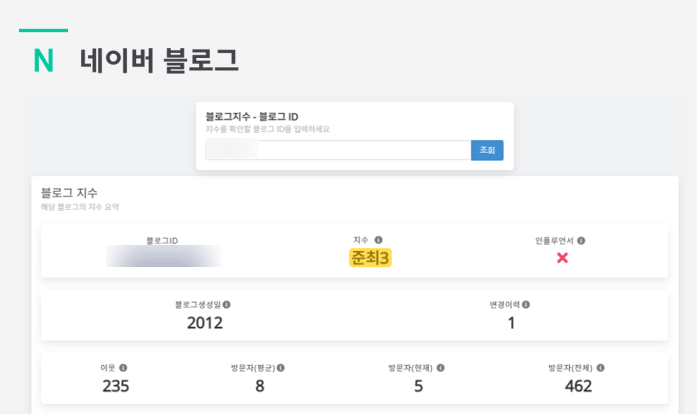
Task: Click the info icon beside 인플루언서
Action: coord(582,241)
